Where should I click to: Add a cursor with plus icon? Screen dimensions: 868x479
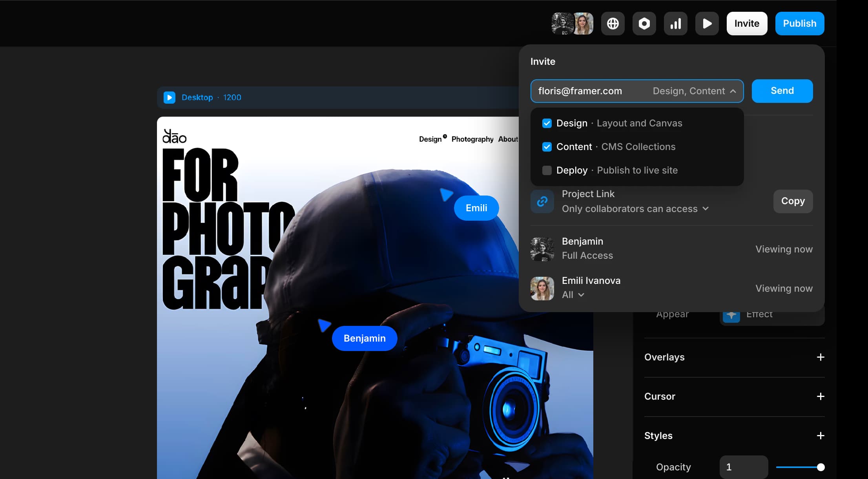tap(820, 396)
